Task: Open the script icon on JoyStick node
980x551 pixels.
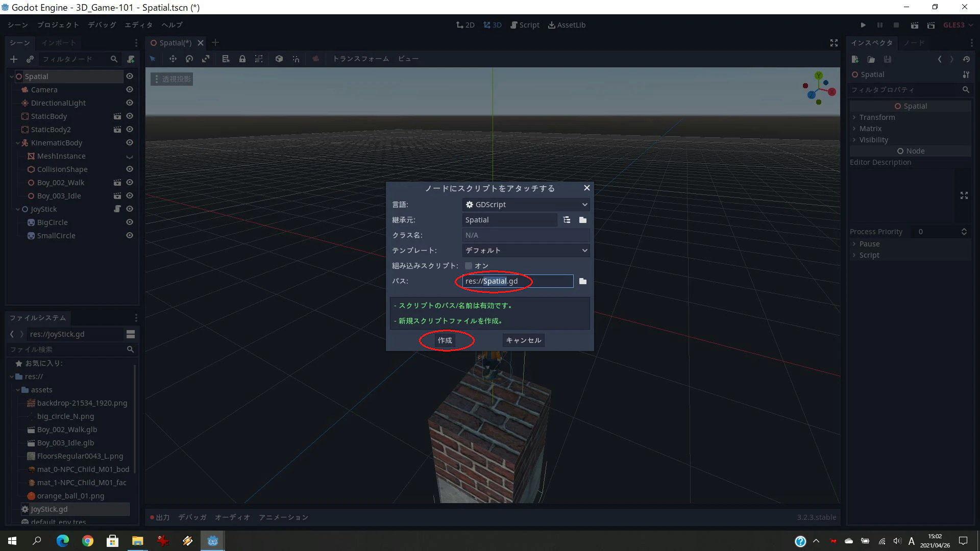Action: [x=117, y=209]
